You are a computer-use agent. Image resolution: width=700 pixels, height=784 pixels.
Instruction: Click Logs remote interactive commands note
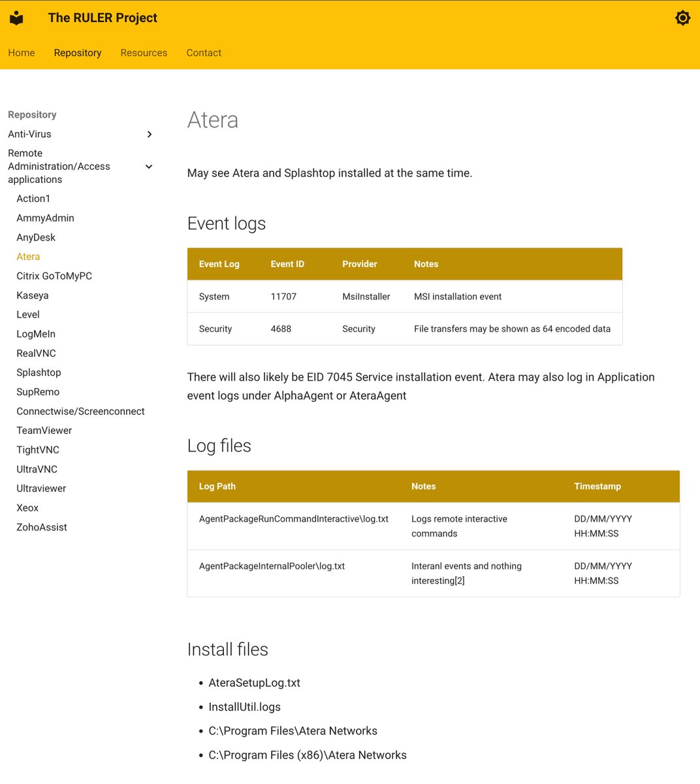pyautogui.click(x=459, y=527)
